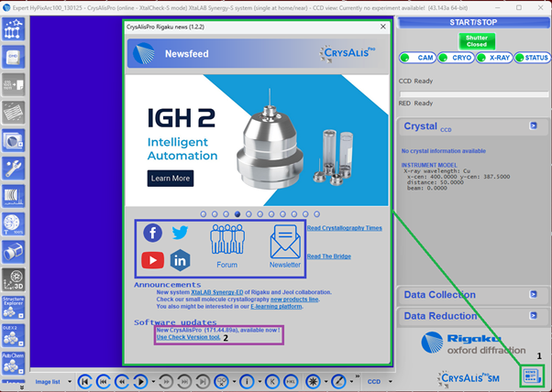Click the asterisk starburst toolbar icon
This screenshot has width=552, height=392.
(x=313, y=381)
